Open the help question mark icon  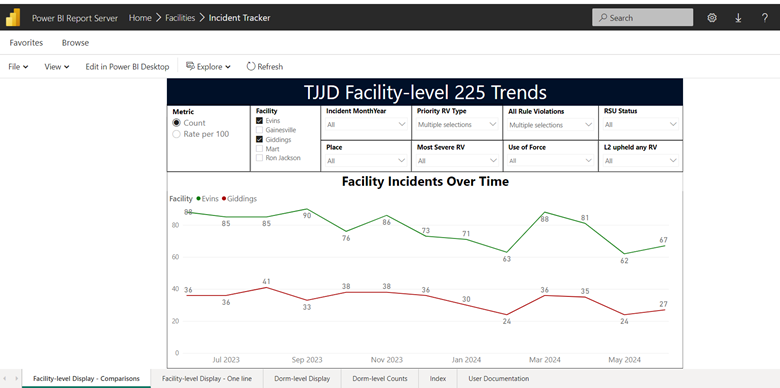tap(765, 18)
